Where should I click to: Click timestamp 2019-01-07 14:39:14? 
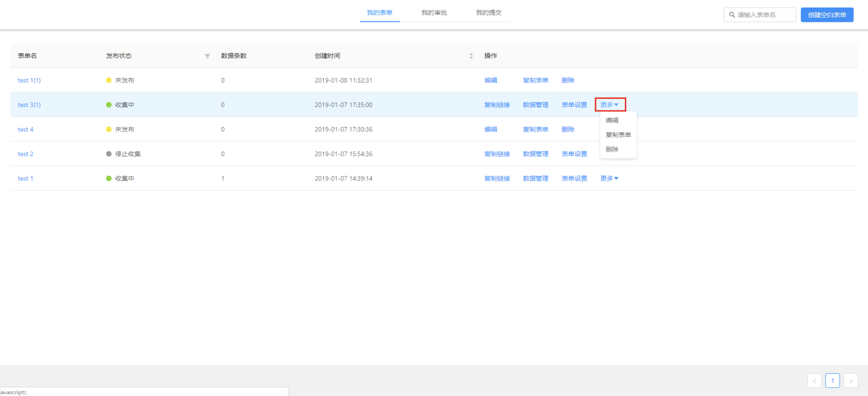(x=343, y=178)
